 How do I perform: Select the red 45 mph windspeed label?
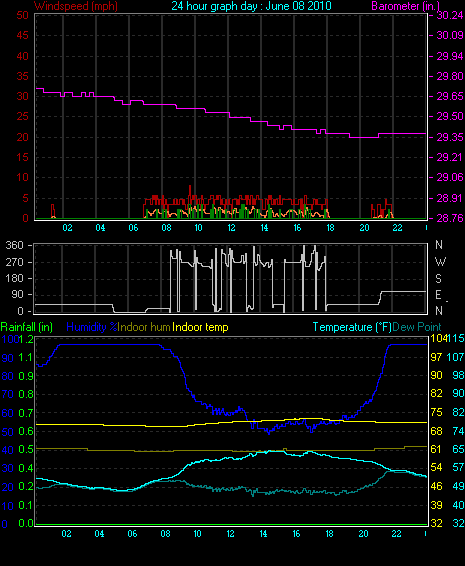pyautogui.click(x=22, y=35)
